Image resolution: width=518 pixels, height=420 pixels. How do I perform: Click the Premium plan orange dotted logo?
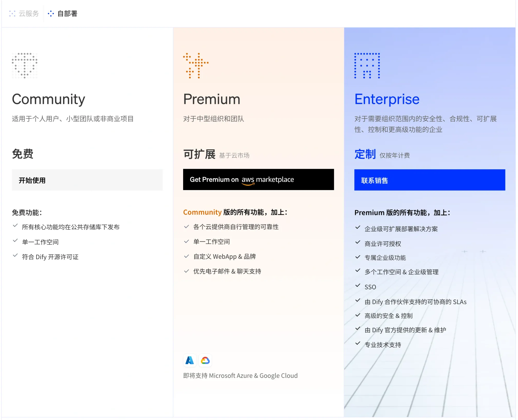tap(196, 66)
